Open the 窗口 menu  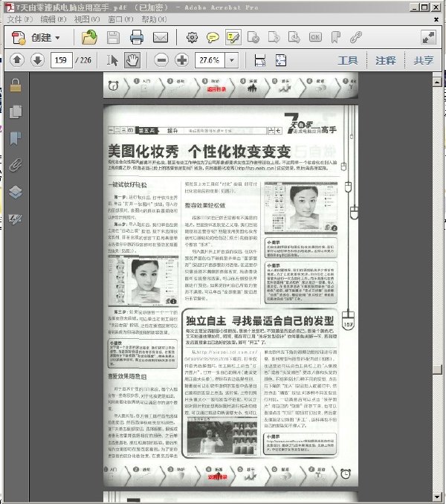(x=120, y=19)
